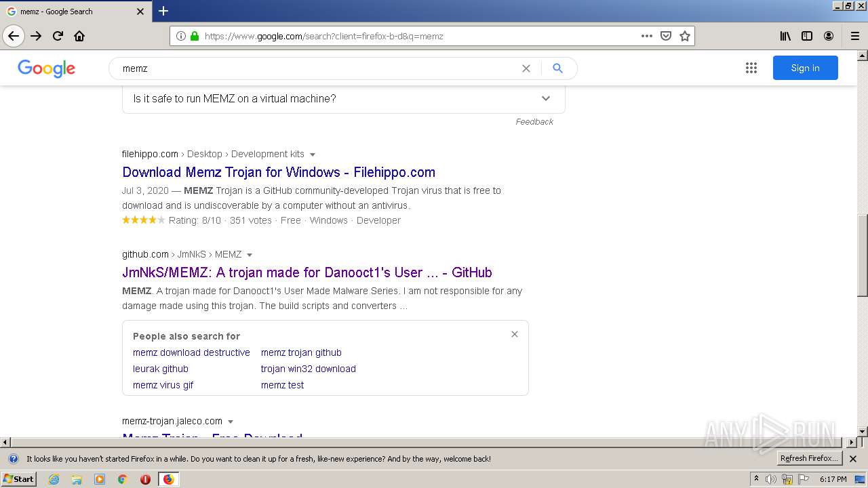Open the Google apps grid
The width and height of the screenshot is (868, 488).
point(751,68)
